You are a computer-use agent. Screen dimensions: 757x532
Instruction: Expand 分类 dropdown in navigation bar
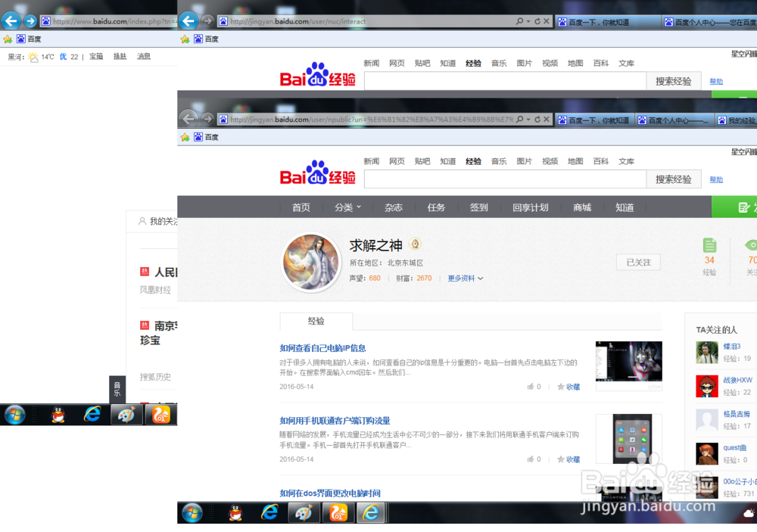[x=347, y=207]
